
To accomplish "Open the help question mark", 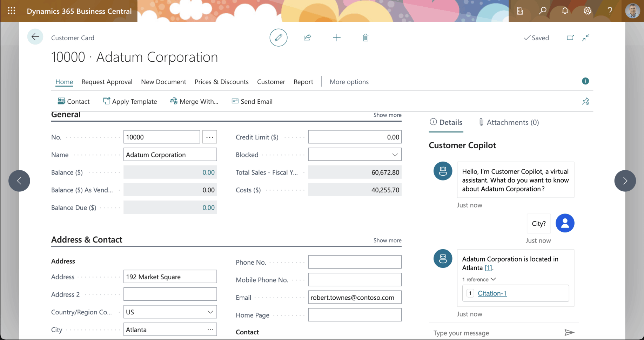I will click(x=610, y=11).
